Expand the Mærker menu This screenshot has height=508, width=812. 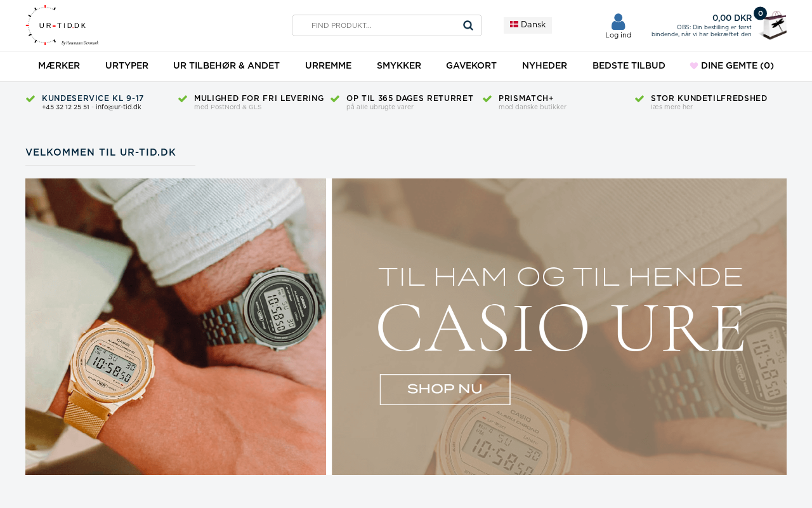pos(59,65)
